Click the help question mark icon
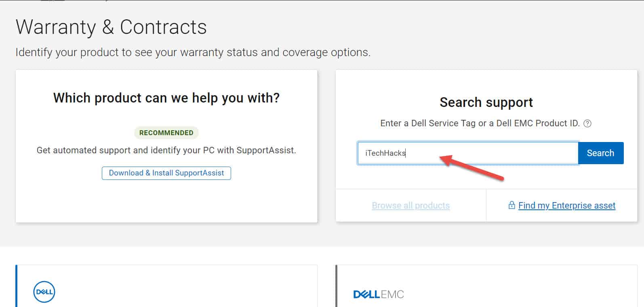This screenshot has width=644, height=307. point(588,124)
